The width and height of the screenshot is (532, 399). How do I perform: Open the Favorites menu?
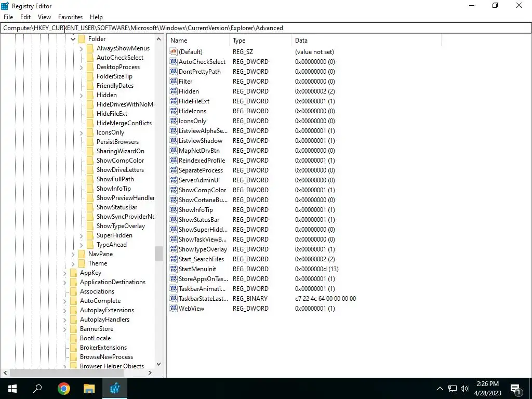[70, 17]
